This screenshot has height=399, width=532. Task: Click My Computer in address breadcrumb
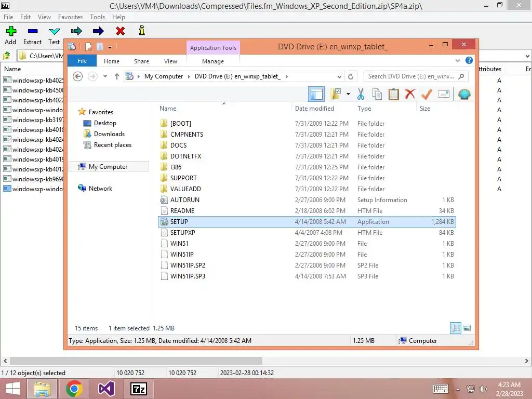click(x=164, y=76)
